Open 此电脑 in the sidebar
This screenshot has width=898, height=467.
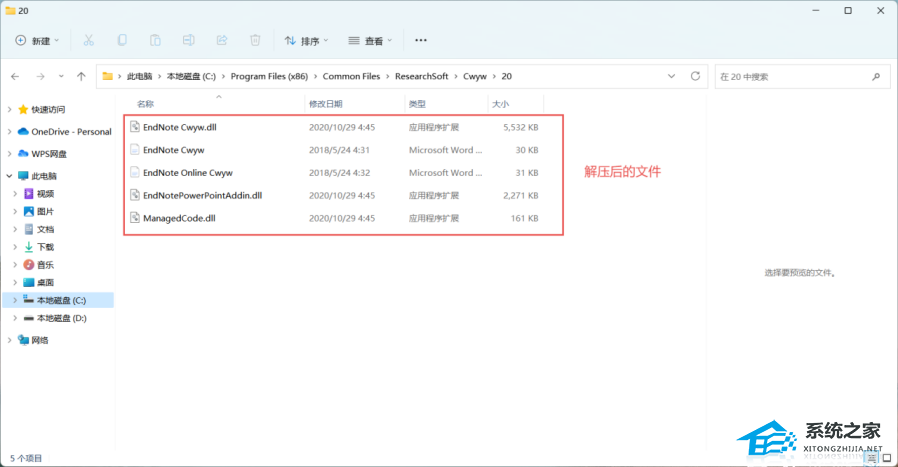[x=44, y=176]
